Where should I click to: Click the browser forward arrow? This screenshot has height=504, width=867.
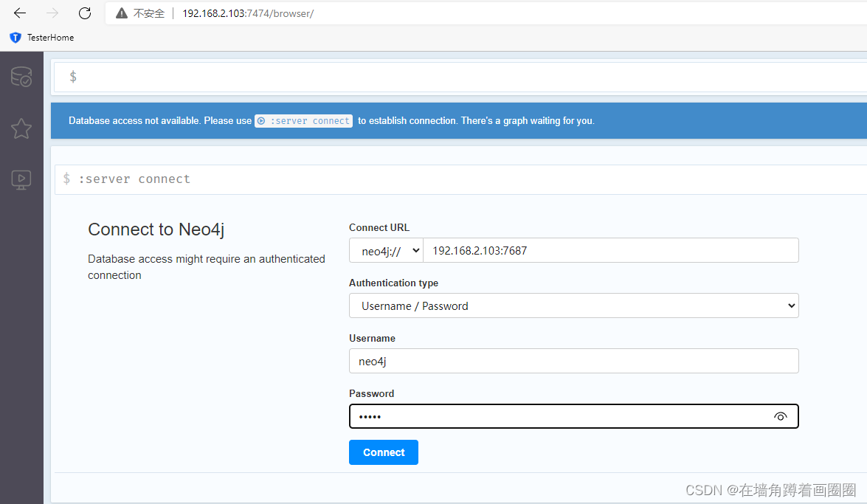tap(52, 13)
